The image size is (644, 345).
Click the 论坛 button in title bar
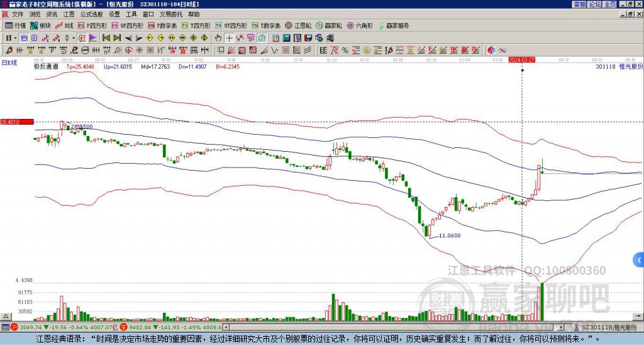[595, 4]
